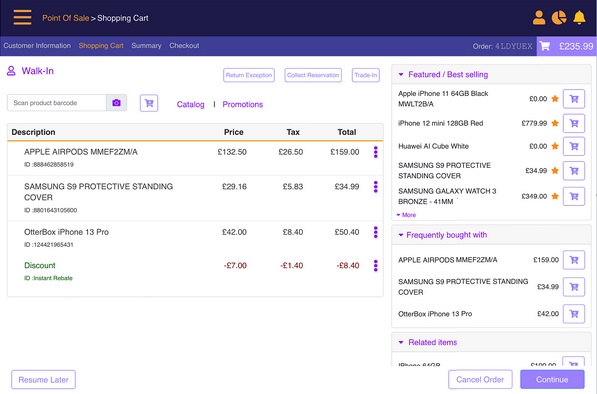Viewport: 597px width, 394px height.
Task: Open the notifications bell
Action: pyautogui.click(x=579, y=18)
